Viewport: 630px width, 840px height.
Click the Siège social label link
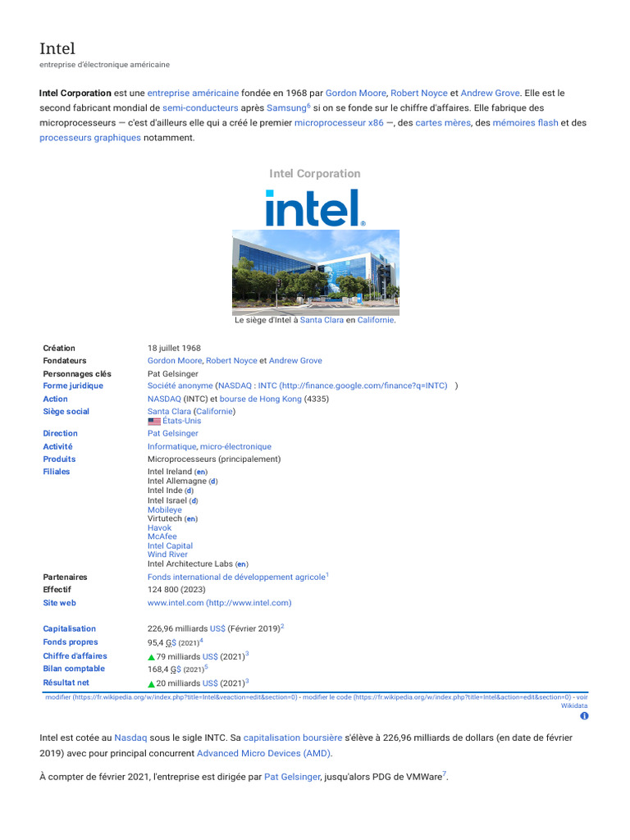66,412
